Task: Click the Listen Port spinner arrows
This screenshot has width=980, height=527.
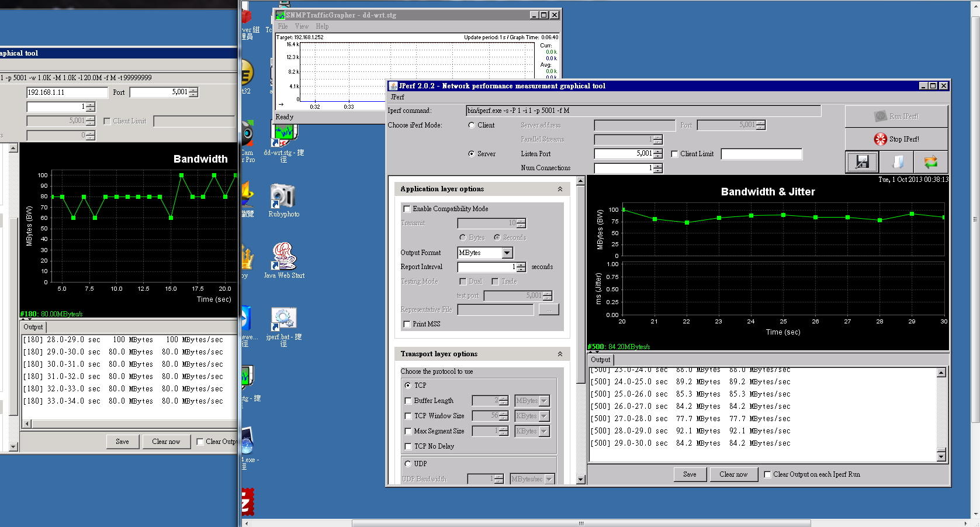Action: 658,154
